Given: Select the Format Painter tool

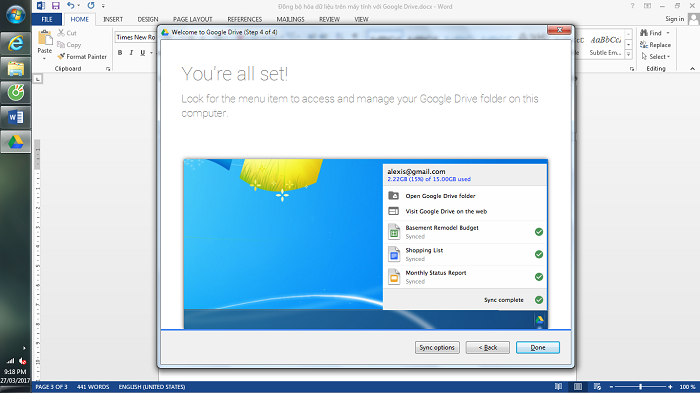Looking at the screenshot, I should 82,57.
